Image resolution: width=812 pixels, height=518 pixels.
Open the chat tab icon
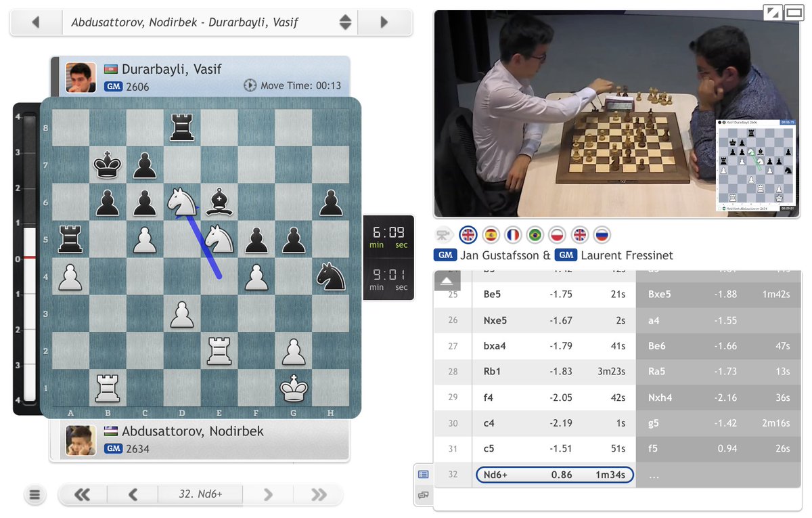tap(424, 495)
